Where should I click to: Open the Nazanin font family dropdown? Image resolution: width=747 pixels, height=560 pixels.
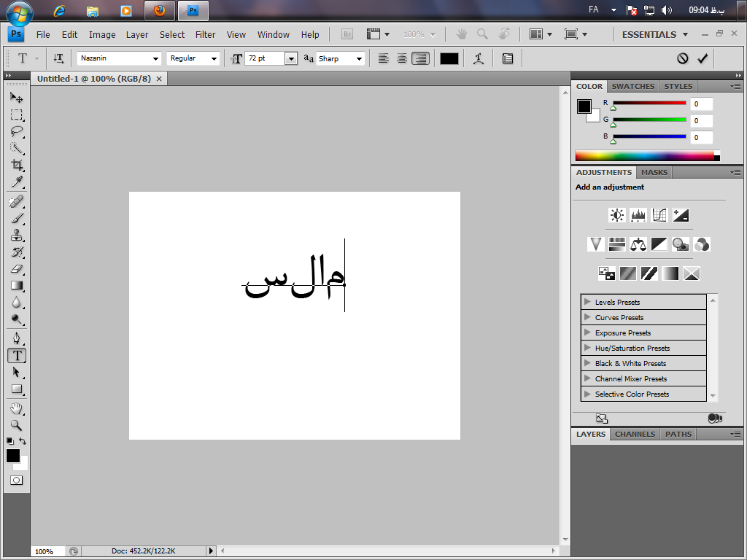tap(155, 58)
